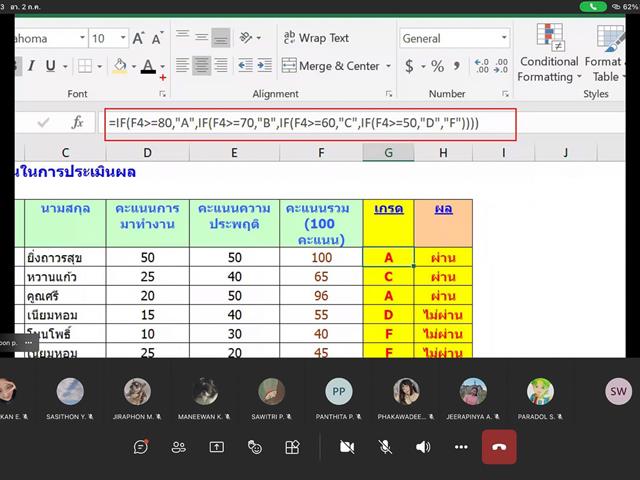Image resolution: width=640 pixels, height=480 pixels.
Task: Select the SW participant avatar
Action: click(x=618, y=391)
